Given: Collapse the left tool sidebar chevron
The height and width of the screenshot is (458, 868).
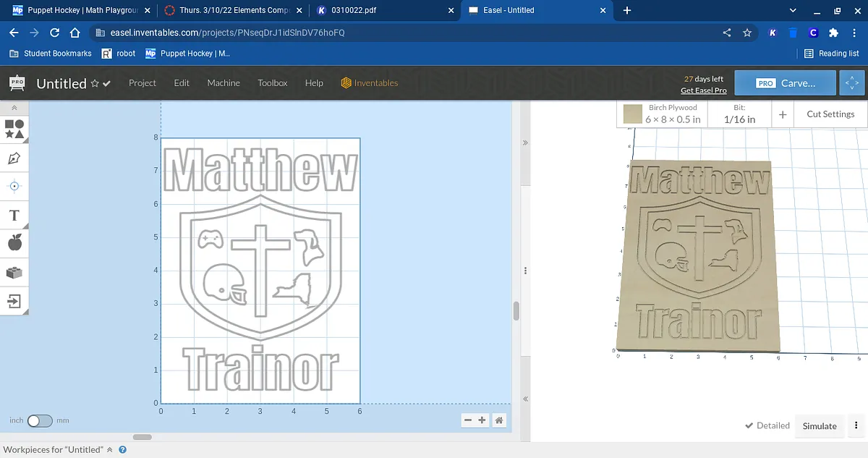Looking at the screenshot, I should pos(14,108).
